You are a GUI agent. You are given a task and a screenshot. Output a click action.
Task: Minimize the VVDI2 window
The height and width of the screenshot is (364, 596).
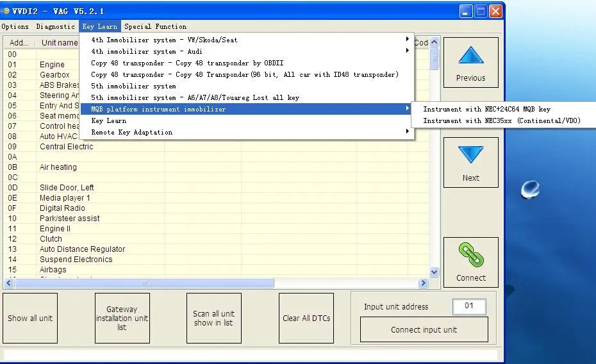click(x=466, y=11)
